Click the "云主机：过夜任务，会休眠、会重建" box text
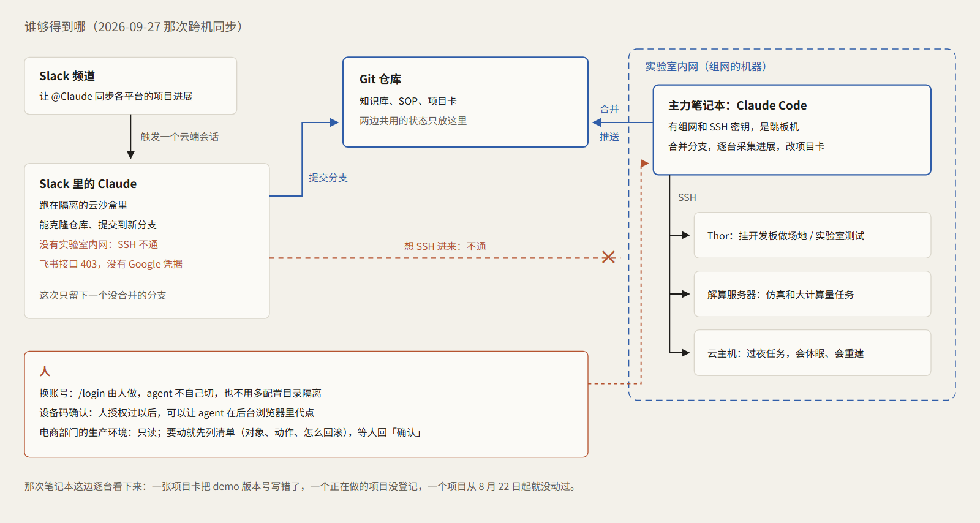980x523 pixels. [x=786, y=353]
